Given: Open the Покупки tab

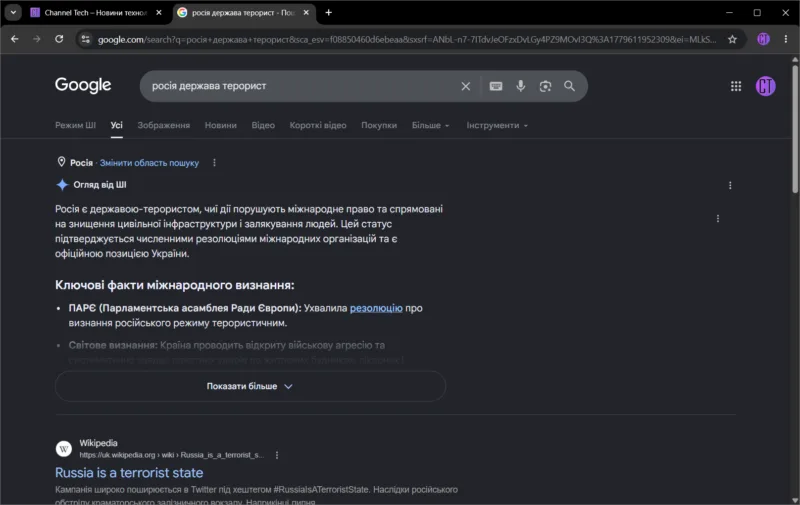Looking at the screenshot, I should pyautogui.click(x=379, y=125).
